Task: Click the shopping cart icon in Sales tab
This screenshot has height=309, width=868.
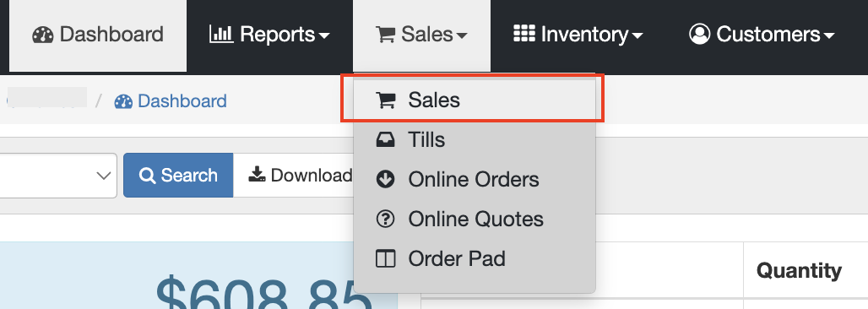Action: click(385, 35)
